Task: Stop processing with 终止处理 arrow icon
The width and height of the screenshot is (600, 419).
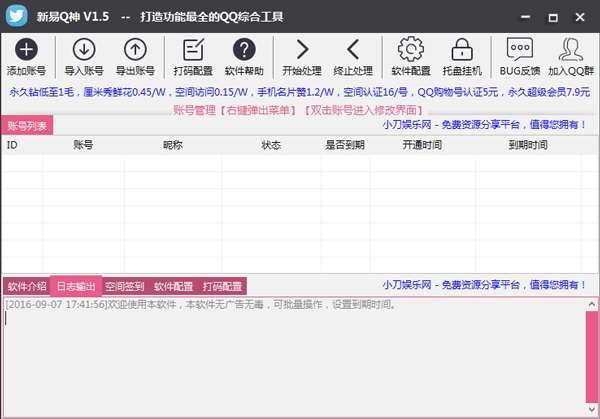Action: coord(353,49)
